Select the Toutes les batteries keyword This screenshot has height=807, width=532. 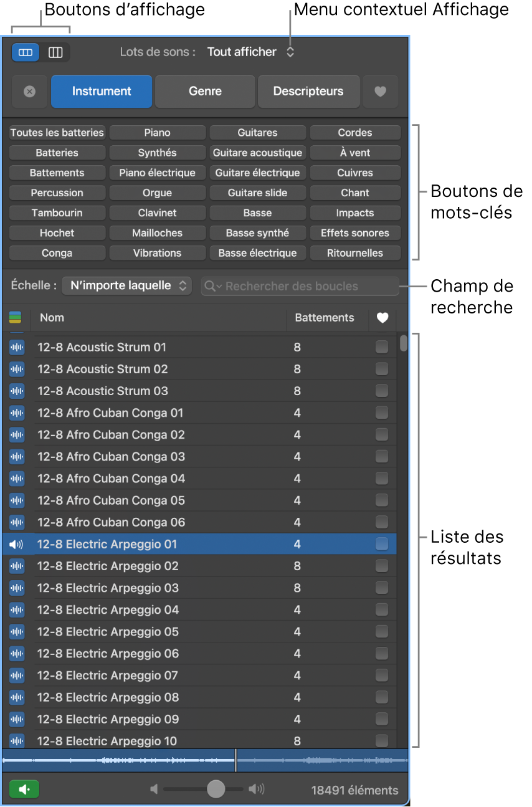tap(57, 132)
